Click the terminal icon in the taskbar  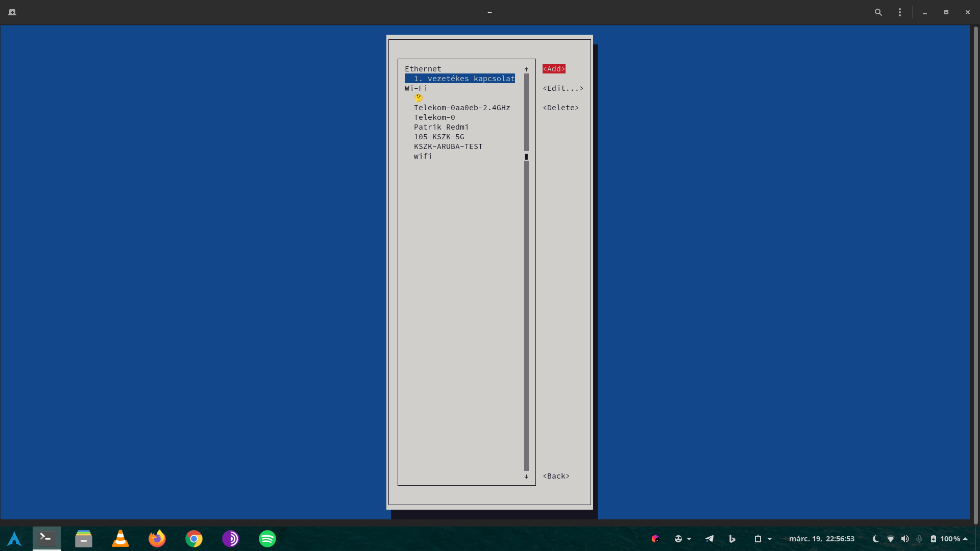(47, 539)
